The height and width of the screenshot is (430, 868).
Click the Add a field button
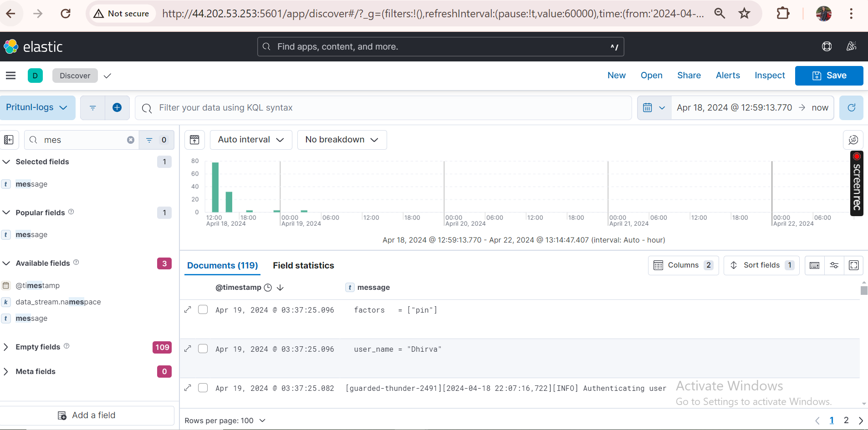click(87, 415)
